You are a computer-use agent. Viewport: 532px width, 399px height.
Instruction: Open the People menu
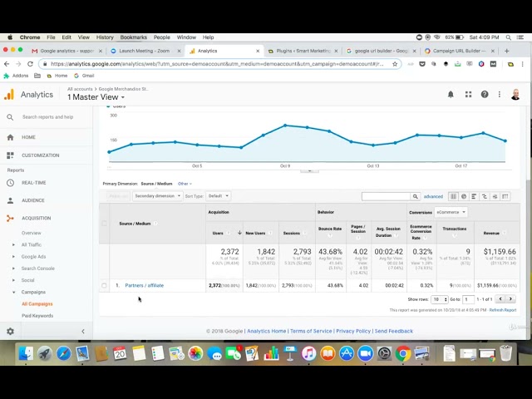click(x=162, y=37)
